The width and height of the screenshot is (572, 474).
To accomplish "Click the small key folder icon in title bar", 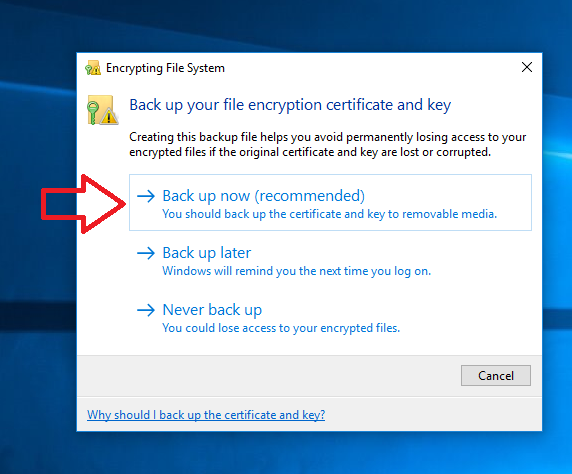I will pyautogui.click(x=93, y=68).
